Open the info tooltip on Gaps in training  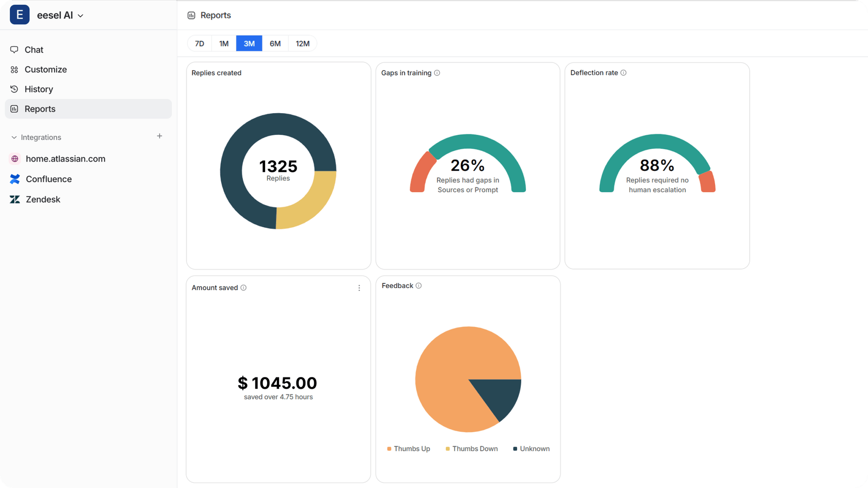[438, 73]
